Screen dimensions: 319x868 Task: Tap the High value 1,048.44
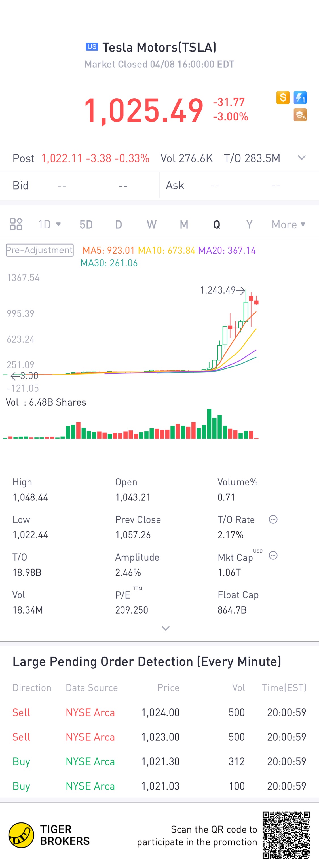(30, 497)
